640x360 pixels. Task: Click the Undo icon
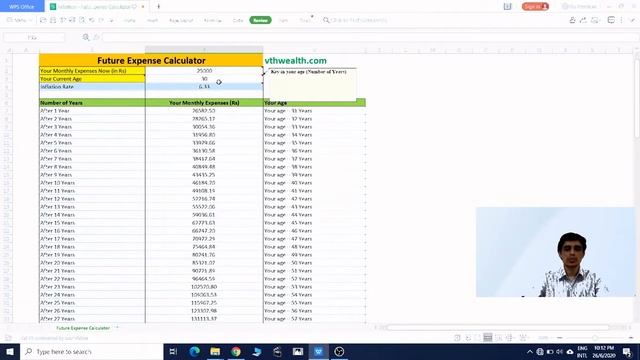(x=92, y=20)
